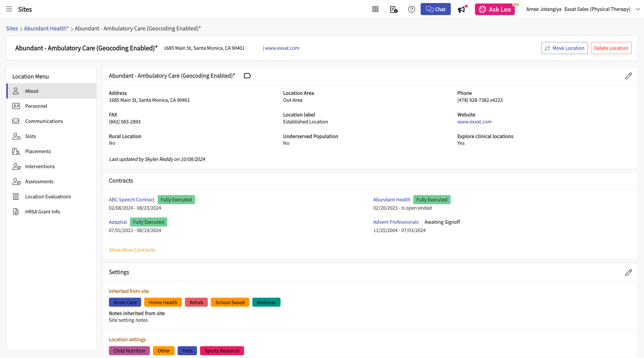
Task: Select Location Evaluations menu item
Action: click(x=48, y=197)
